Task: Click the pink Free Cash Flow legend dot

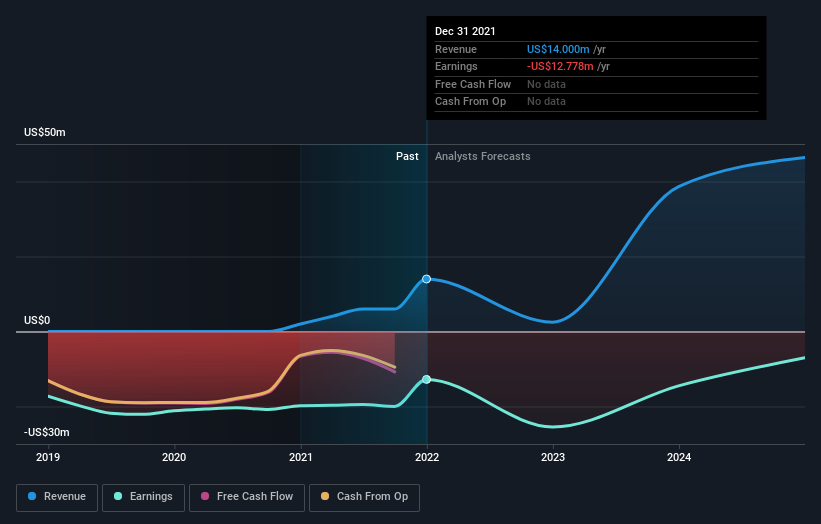Action: click(x=205, y=496)
